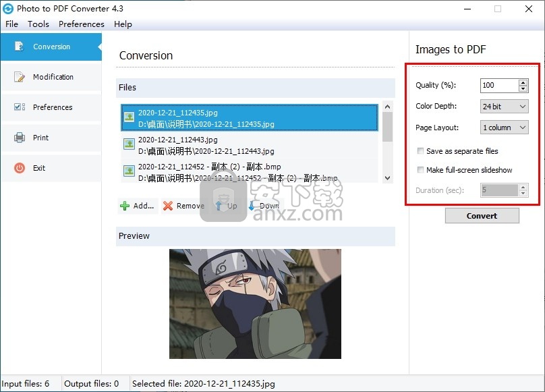The height and width of the screenshot is (392, 545).
Task: Click the red Exit power icon
Action: coord(20,167)
